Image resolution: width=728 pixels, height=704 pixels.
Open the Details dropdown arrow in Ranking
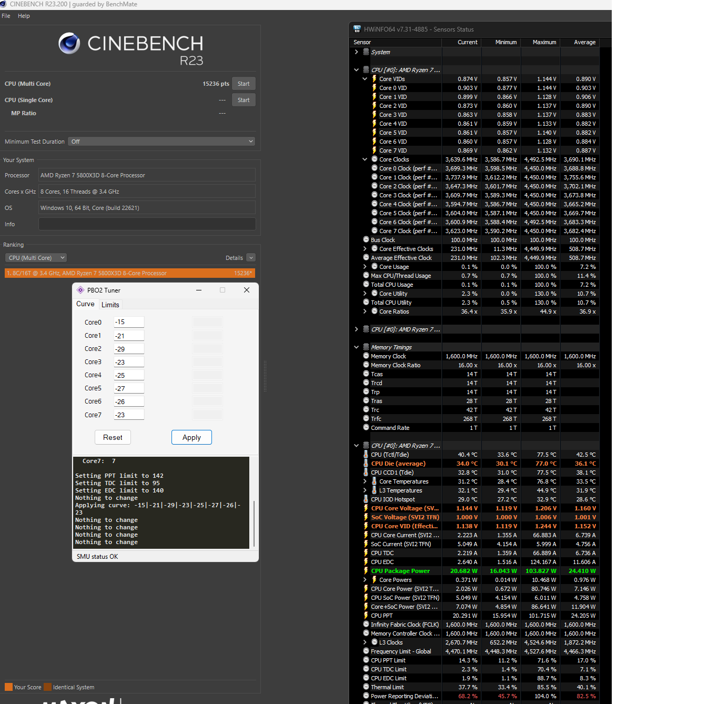[251, 258]
